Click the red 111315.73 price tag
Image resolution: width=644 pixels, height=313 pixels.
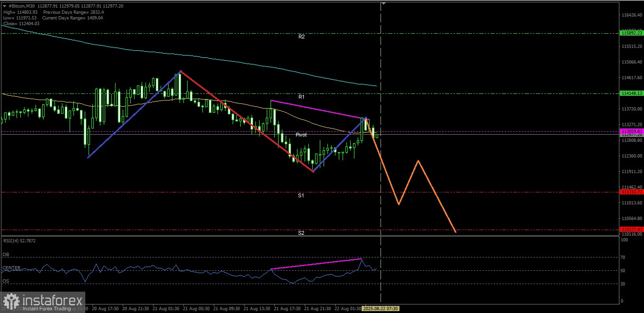632,192
